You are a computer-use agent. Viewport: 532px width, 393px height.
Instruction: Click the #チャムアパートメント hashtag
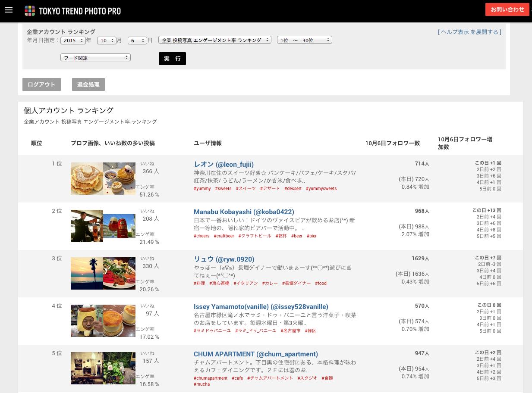[x=270, y=378]
